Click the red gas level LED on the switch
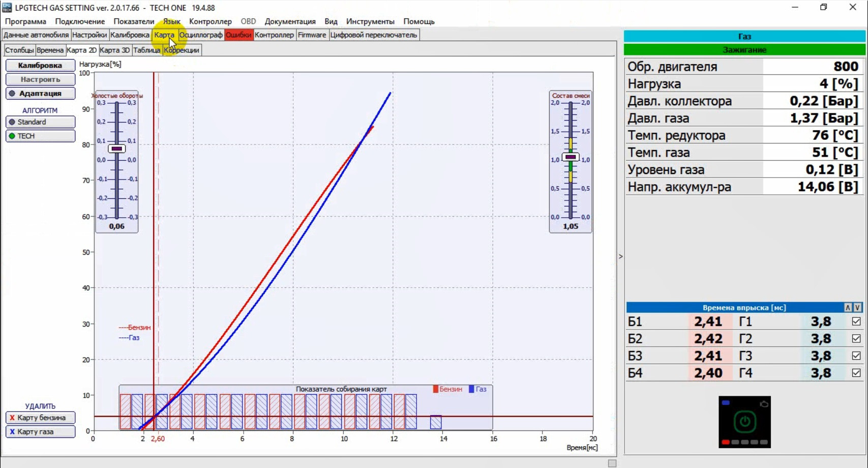Image resolution: width=868 pixels, height=468 pixels. pos(726,442)
